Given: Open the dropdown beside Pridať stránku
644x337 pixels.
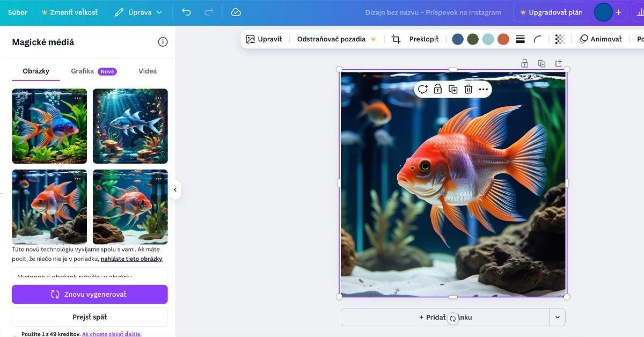Looking at the screenshot, I should [557, 317].
